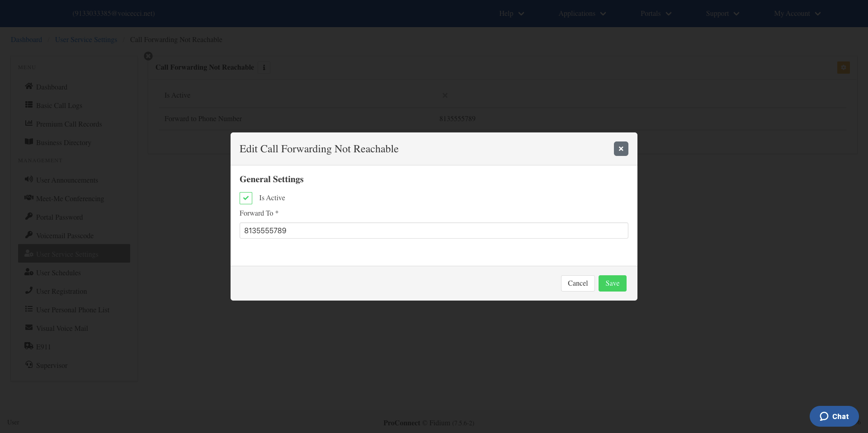Screen dimensions: 868x433
Task: Click the Visual Voice Mail envelope icon
Action: (29, 328)
